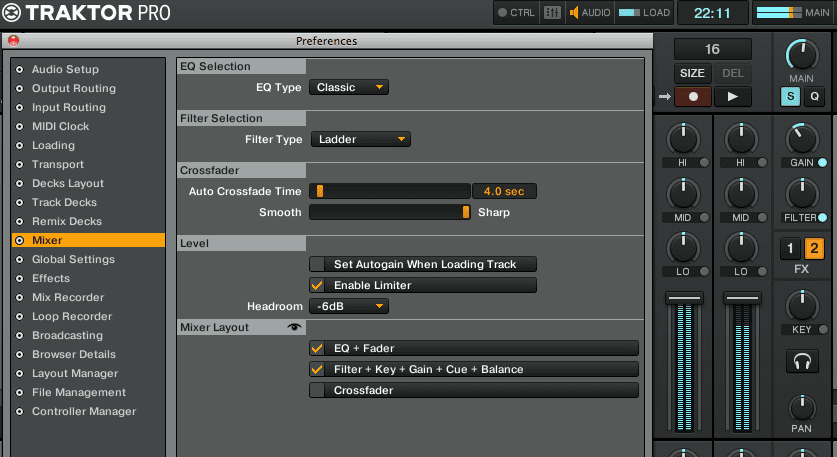Image resolution: width=837 pixels, height=457 pixels.
Task: Open the EQ Type dropdown
Action: [x=348, y=87]
